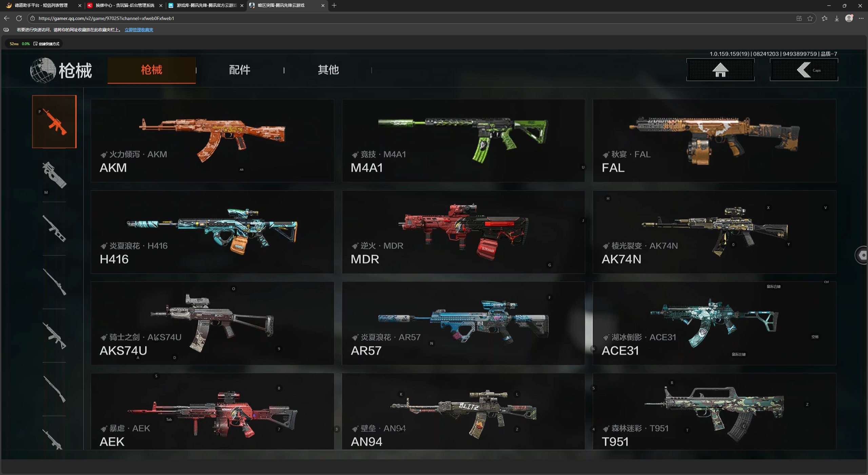This screenshot has width=868, height=475.
Task: Add page to favorites star icon
Action: tap(810, 18)
